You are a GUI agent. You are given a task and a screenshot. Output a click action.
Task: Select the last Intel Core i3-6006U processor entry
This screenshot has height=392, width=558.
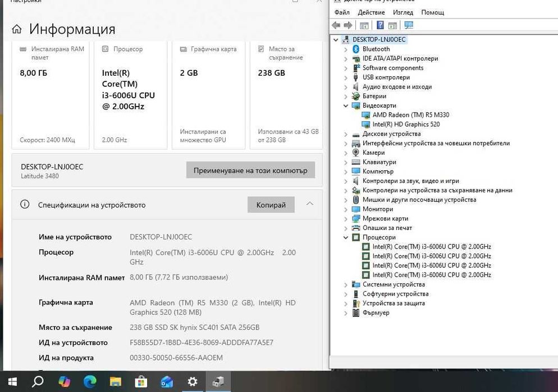pyautogui.click(x=432, y=275)
